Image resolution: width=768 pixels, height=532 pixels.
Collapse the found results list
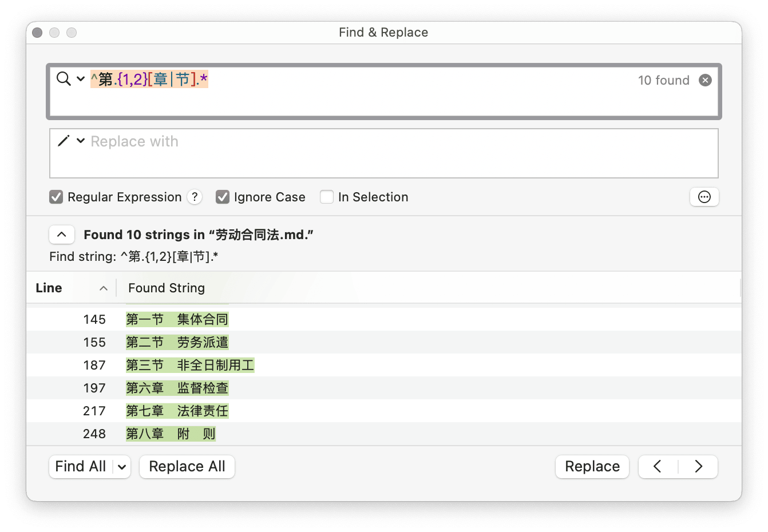62,235
